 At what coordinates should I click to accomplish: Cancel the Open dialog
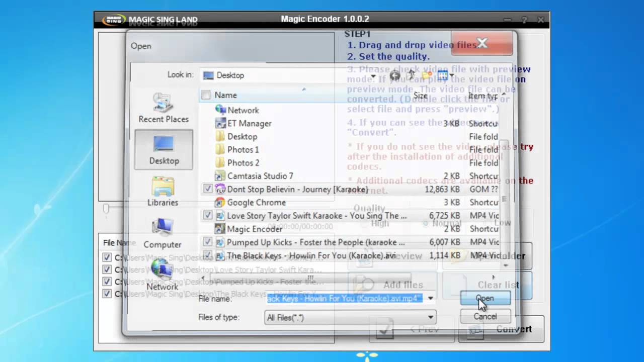click(x=485, y=317)
